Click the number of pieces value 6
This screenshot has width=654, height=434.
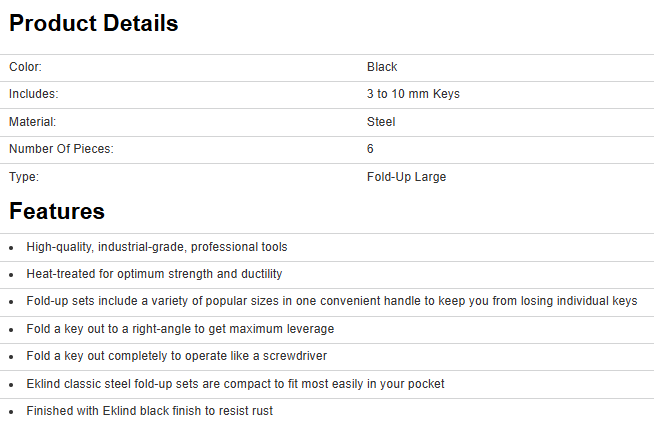(x=370, y=149)
